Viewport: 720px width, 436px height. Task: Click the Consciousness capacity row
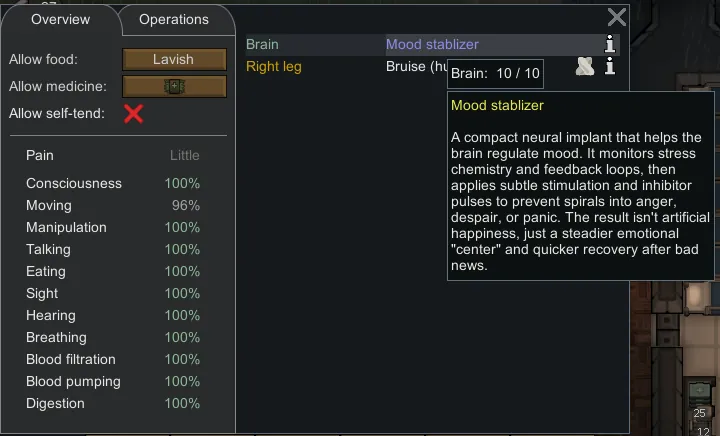click(113, 184)
